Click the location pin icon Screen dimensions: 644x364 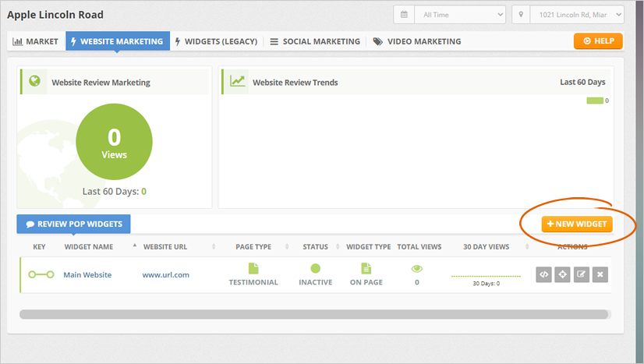coord(521,15)
